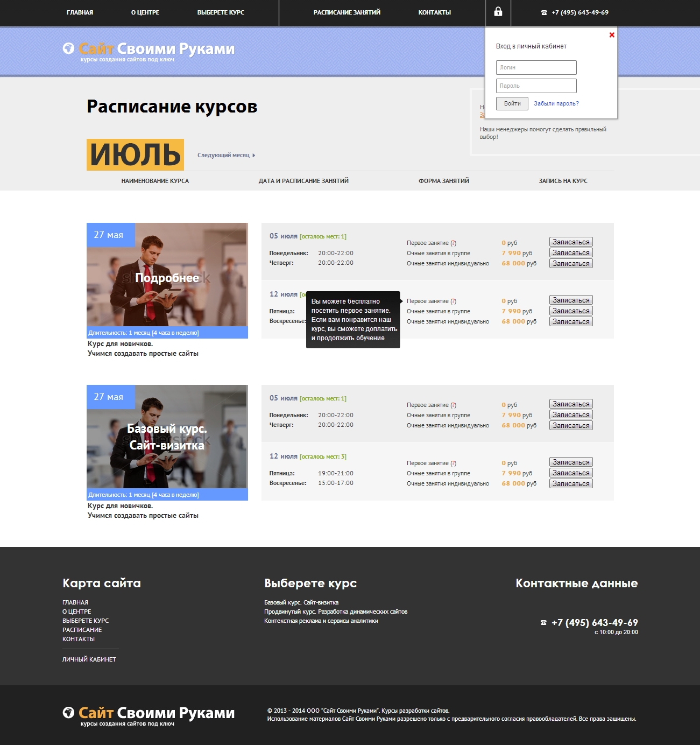Viewport: 700px width, 745px height.
Task: Click Записаться for individual lessons, first 12 июля
Action: pyautogui.click(x=571, y=322)
